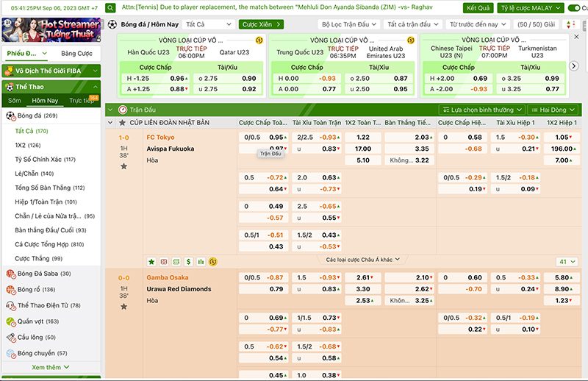Select Bàn thắng Đầu/Cuối (93)

[x=51, y=230]
